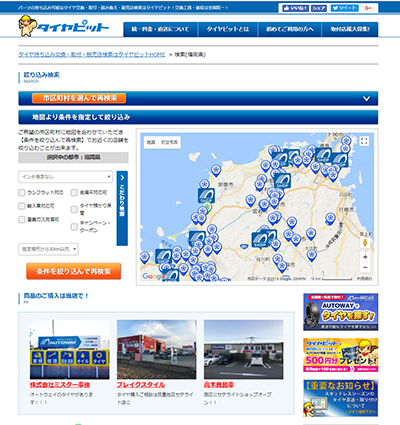Open the distance range 30km dropdown
The width and height of the screenshot is (400, 425).
click(48, 249)
